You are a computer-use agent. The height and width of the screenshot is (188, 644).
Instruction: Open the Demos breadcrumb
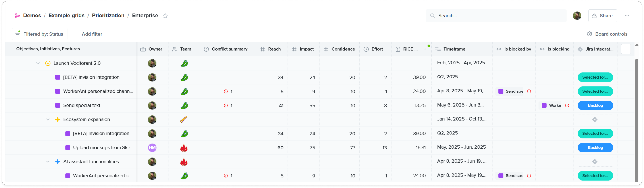(32, 16)
